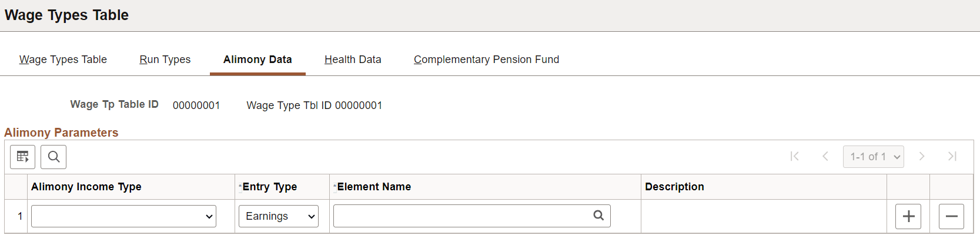The image size is (980, 238).
Task: Switch to the Run Types tab
Action: coord(165,59)
